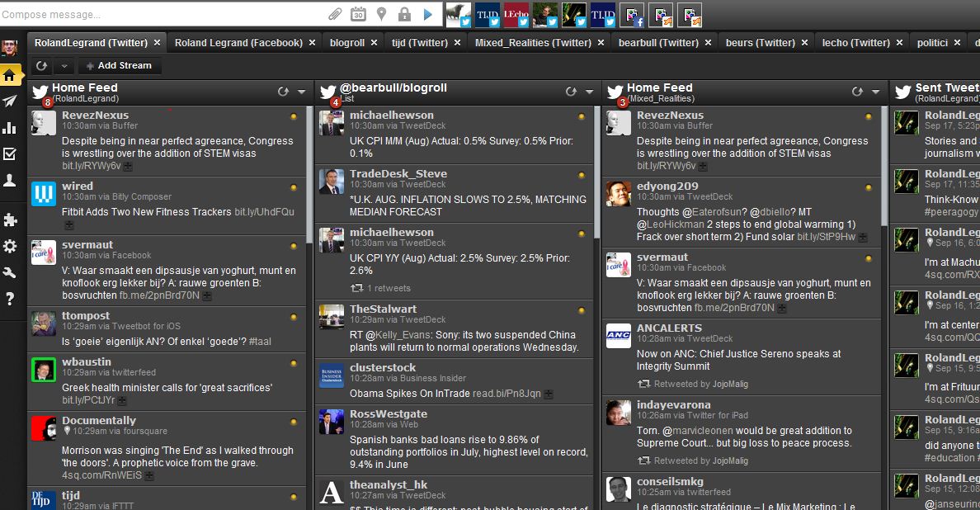Open the App Directory puzzle piece icon
Screen dimensions: 980x510
[x=9, y=220]
